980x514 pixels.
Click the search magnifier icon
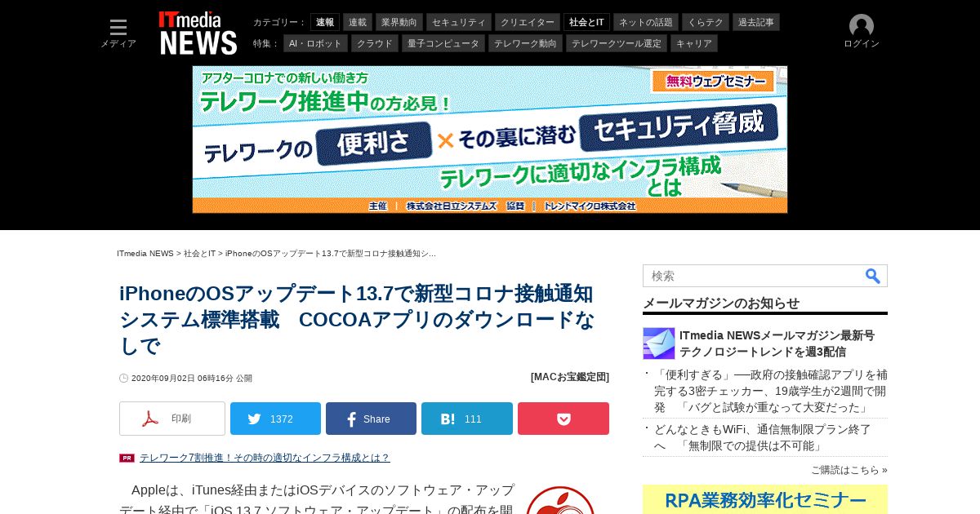[873, 276]
